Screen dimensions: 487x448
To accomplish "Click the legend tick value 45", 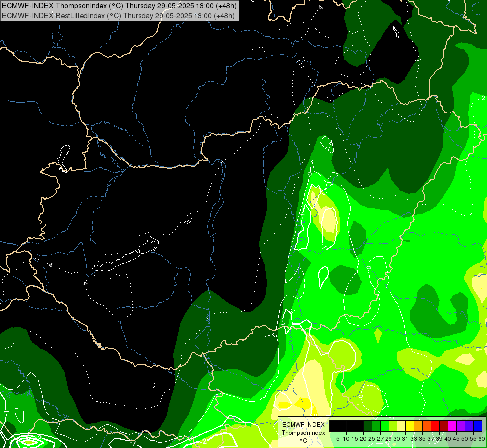I will [x=456, y=439].
